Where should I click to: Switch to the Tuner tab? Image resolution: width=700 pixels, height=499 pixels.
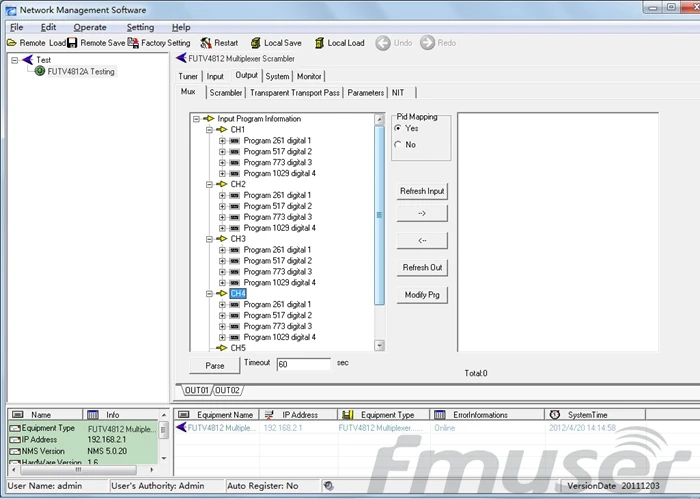pos(188,76)
